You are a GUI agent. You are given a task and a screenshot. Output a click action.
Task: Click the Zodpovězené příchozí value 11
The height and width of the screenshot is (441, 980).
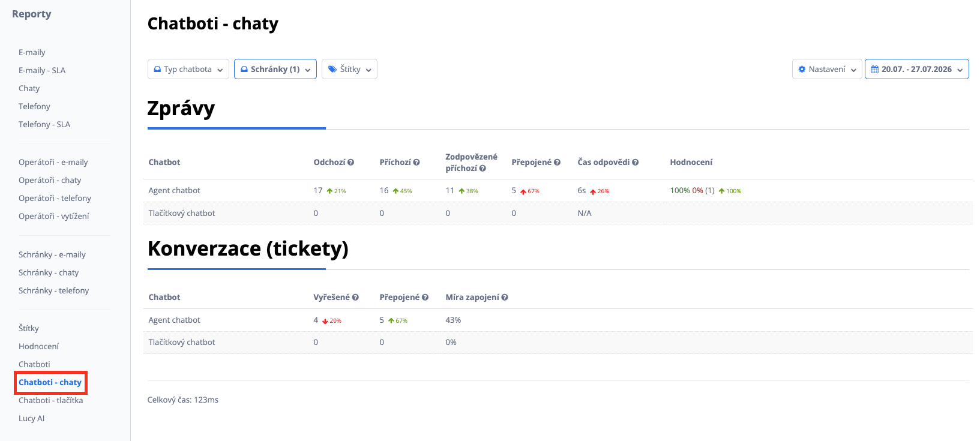[450, 190]
